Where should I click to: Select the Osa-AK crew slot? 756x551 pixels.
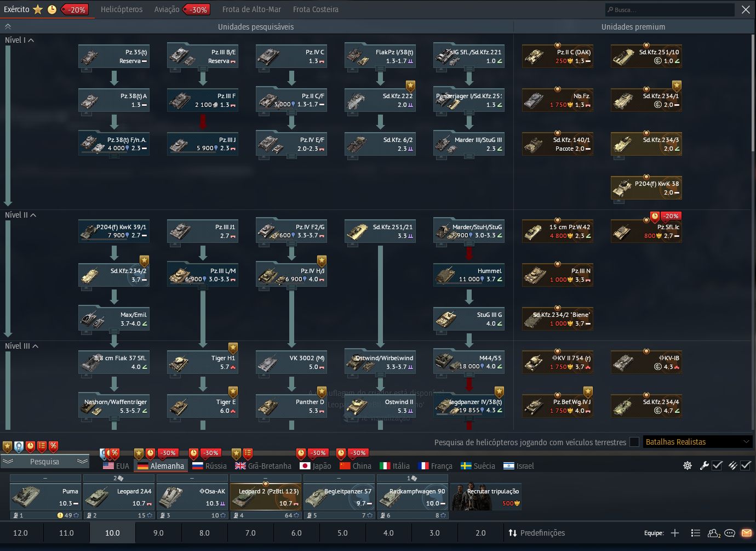[192, 496]
